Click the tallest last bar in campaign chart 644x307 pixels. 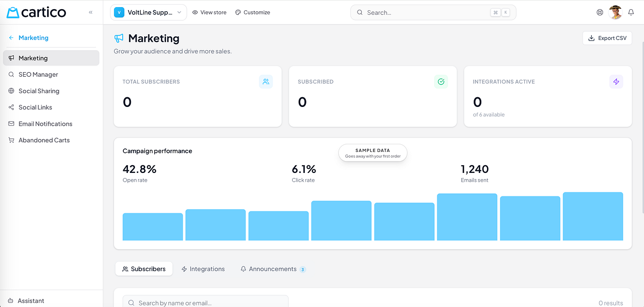(593, 216)
